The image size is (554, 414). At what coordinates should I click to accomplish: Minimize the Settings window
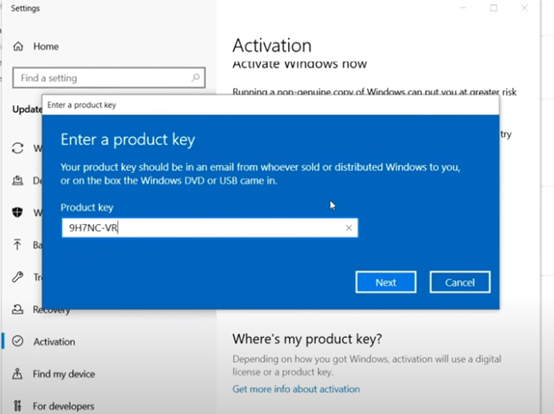coord(463,8)
